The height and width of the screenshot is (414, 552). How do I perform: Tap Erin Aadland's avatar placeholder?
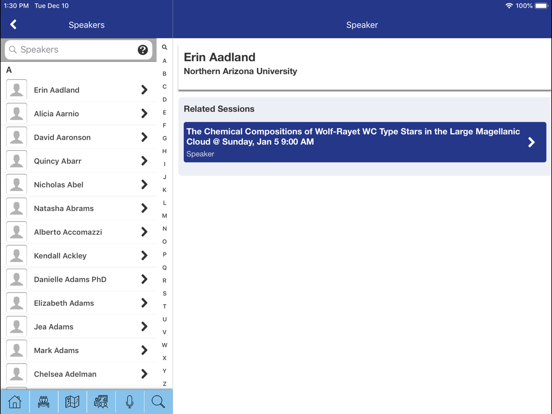[x=17, y=90]
